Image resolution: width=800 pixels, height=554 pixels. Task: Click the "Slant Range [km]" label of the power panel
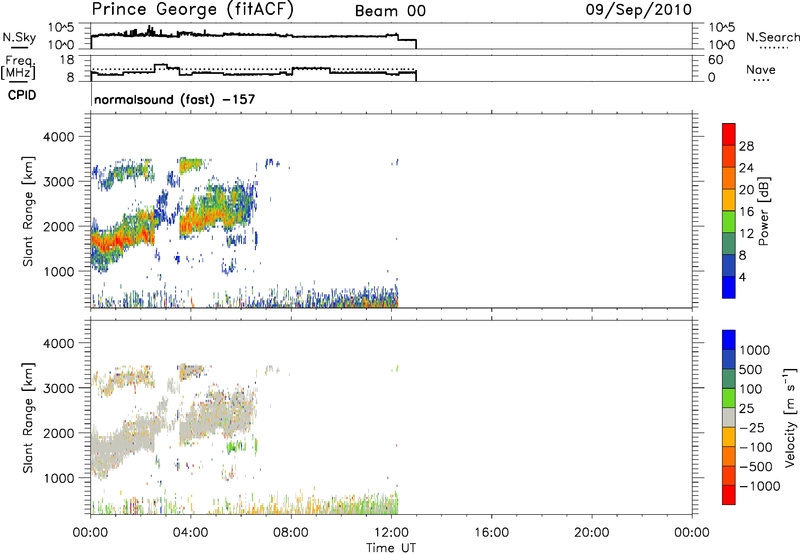[28, 211]
